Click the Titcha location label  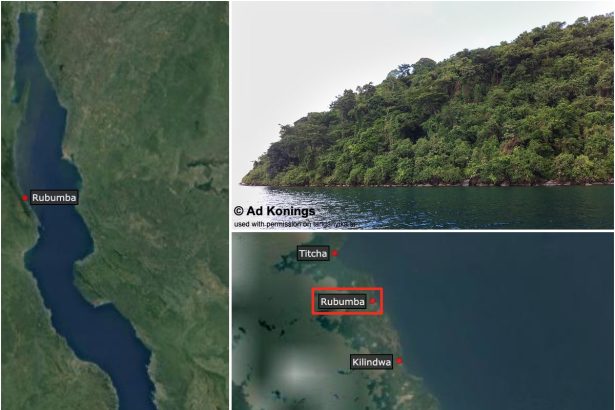point(313,253)
